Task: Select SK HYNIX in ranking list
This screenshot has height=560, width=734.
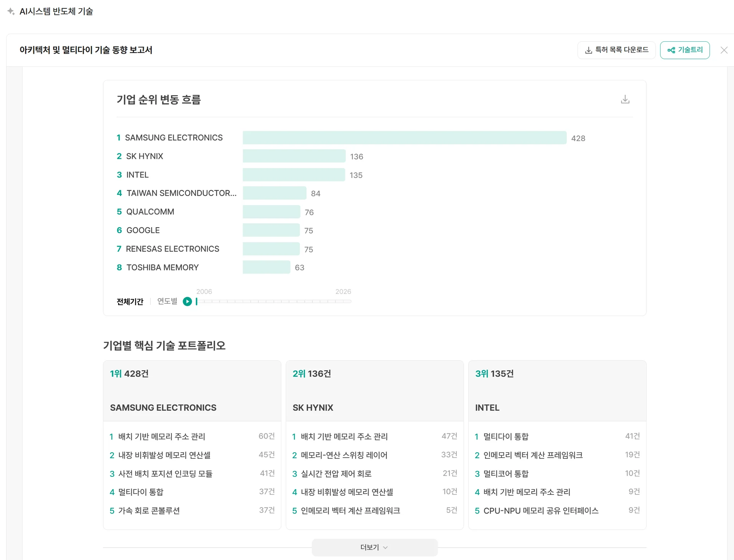Action: pyautogui.click(x=145, y=156)
